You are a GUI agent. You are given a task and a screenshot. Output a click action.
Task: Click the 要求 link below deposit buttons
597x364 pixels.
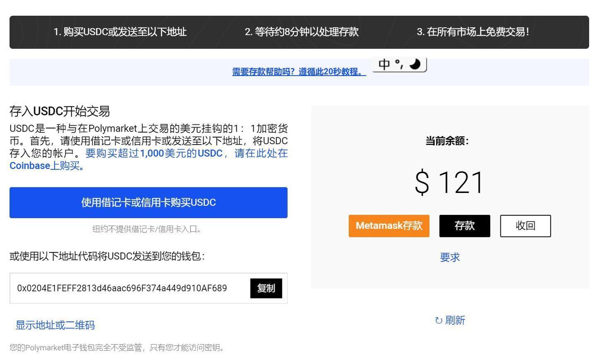(449, 257)
